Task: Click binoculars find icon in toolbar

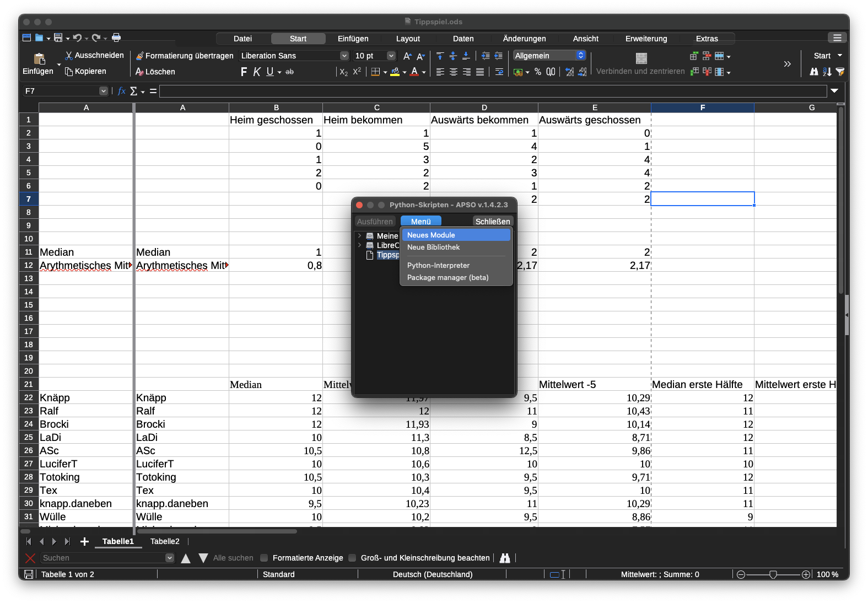Action: (813, 72)
